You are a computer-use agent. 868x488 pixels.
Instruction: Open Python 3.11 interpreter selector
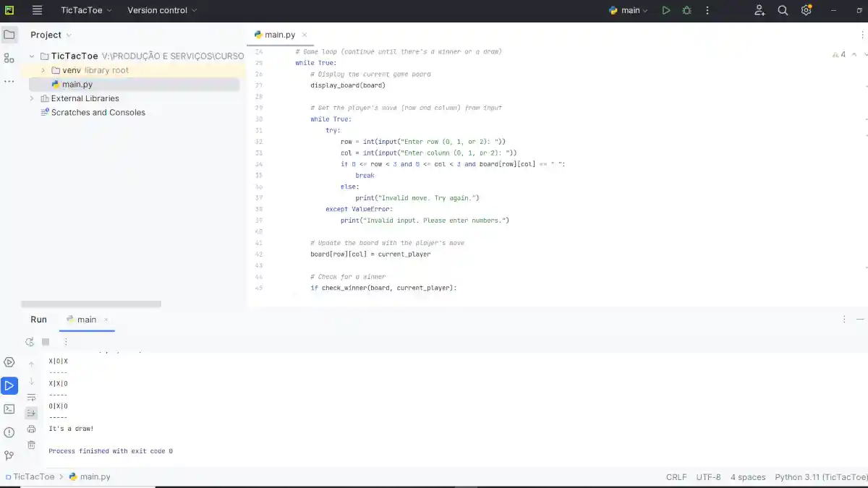tap(821, 477)
